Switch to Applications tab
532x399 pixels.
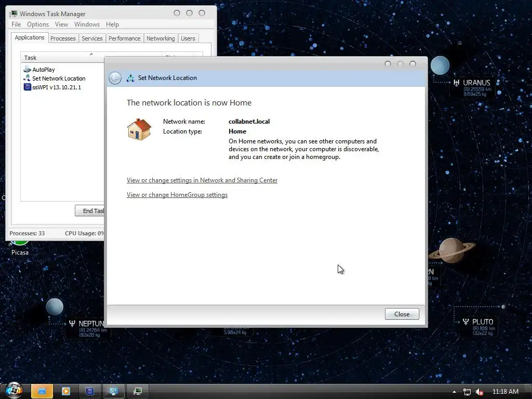pyautogui.click(x=30, y=37)
